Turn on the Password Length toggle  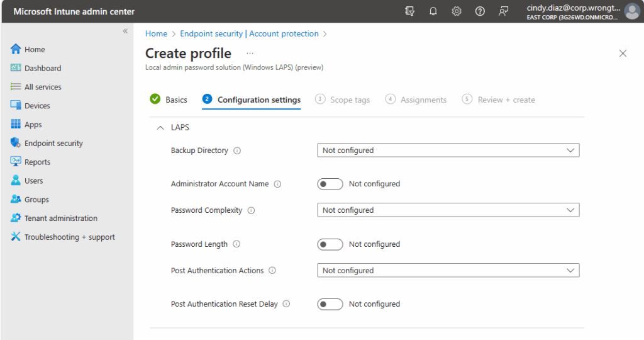330,244
